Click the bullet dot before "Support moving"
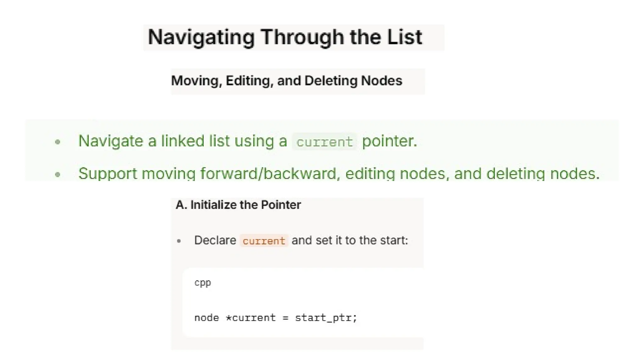This screenshot has width=644, height=362. click(58, 174)
